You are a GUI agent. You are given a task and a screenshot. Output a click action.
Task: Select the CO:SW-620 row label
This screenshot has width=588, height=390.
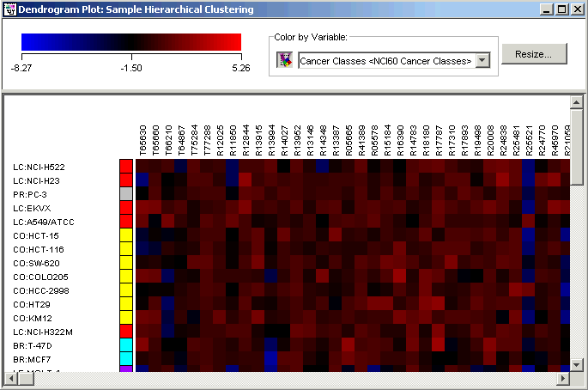click(36, 264)
